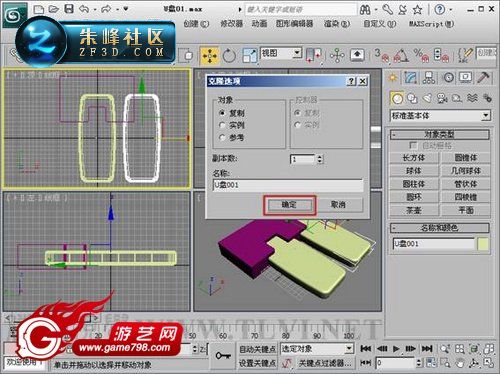Adjust the 副本数 spinner arrows

[320, 159]
